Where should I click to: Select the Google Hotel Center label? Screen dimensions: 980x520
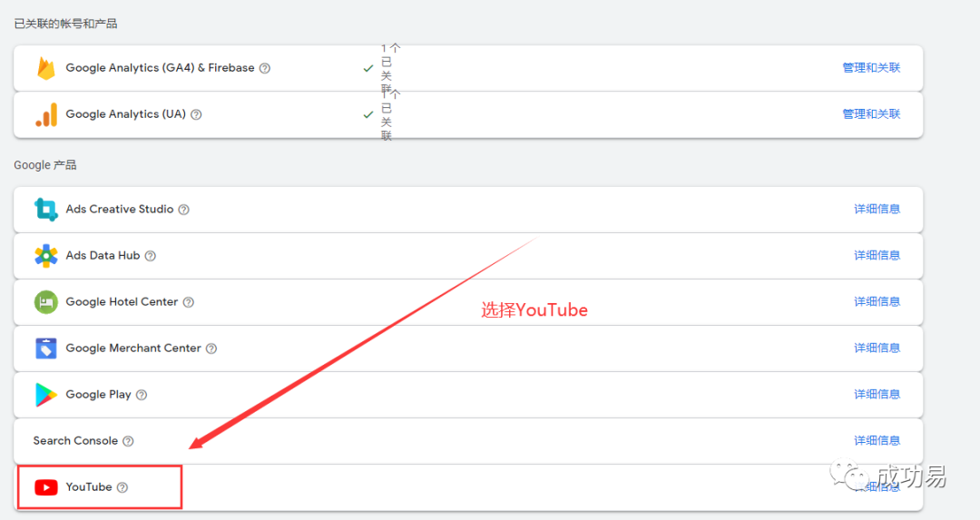(x=122, y=301)
